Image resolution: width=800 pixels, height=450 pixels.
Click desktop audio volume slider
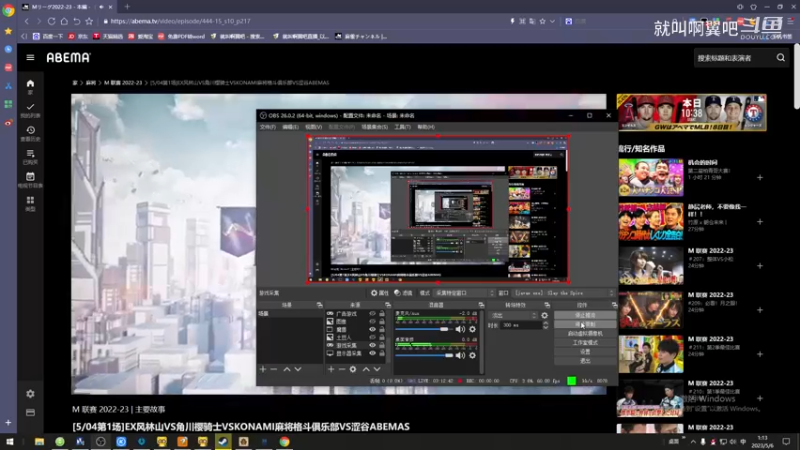coord(424,355)
